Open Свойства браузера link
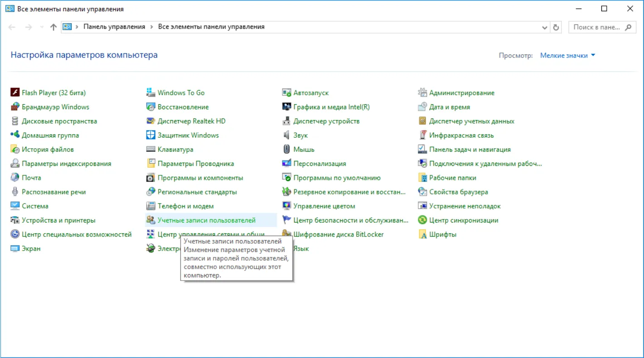644x358 pixels. [459, 192]
